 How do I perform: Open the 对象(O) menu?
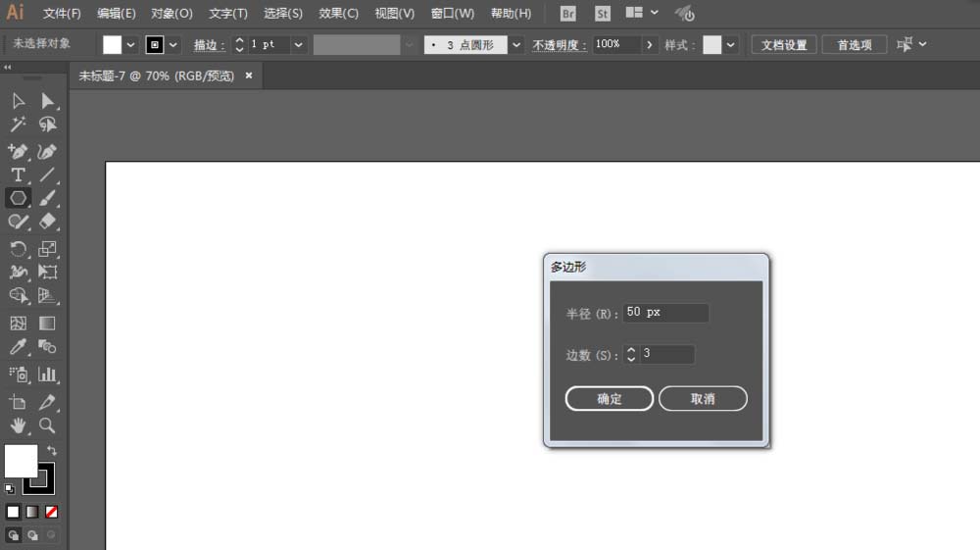click(x=171, y=13)
